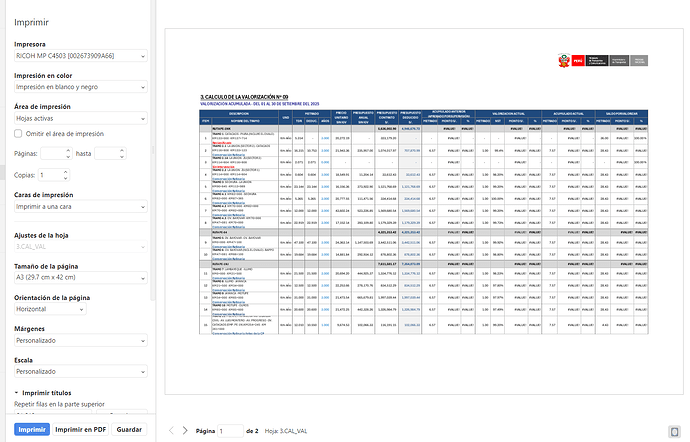Open the Escala dropdown
Image resolution: width=690 pixels, height=442 pixels.
coord(80,371)
